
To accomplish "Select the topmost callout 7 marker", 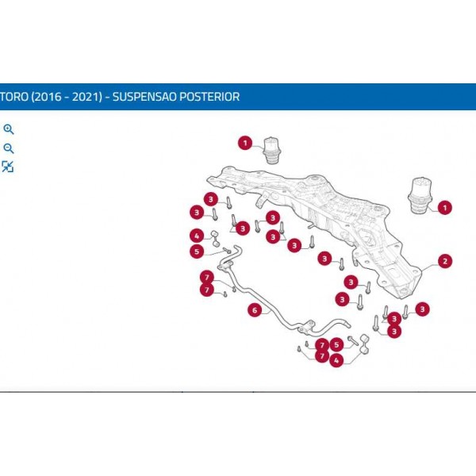I will pyautogui.click(x=206, y=277).
